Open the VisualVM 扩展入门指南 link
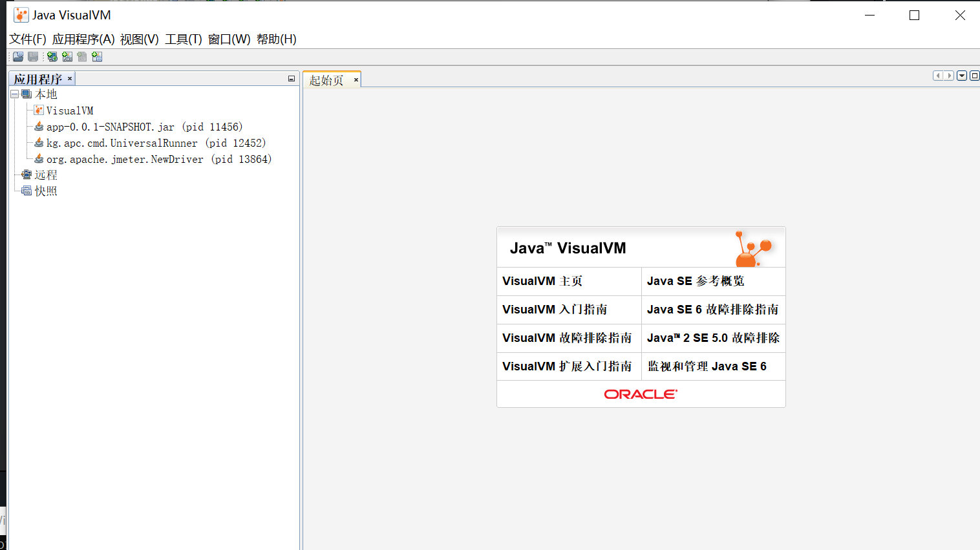The width and height of the screenshot is (980, 550). tap(567, 366)
